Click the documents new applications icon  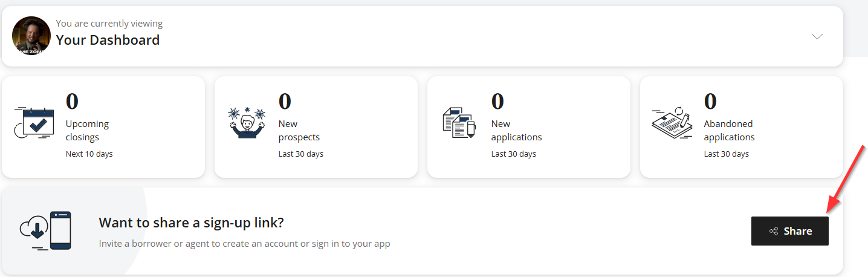coord(459,123)
